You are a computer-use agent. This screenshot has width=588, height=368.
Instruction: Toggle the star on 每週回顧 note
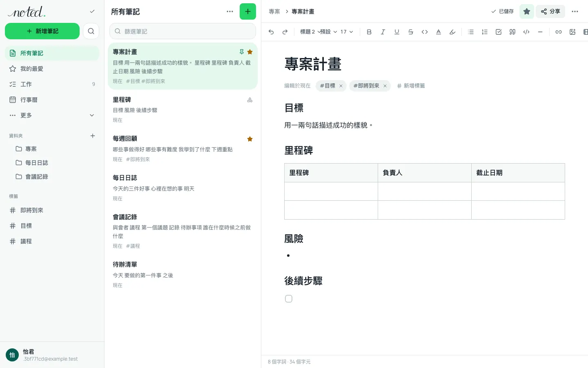pyautogui.click(x=250, y=139)
